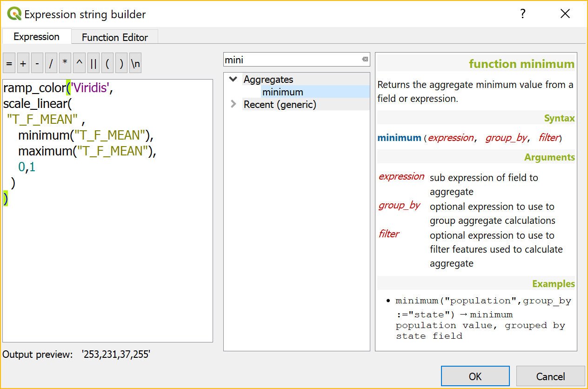Insert the plus operator
This screenshot has width=588, height=389.
click(x=23, y=64)
